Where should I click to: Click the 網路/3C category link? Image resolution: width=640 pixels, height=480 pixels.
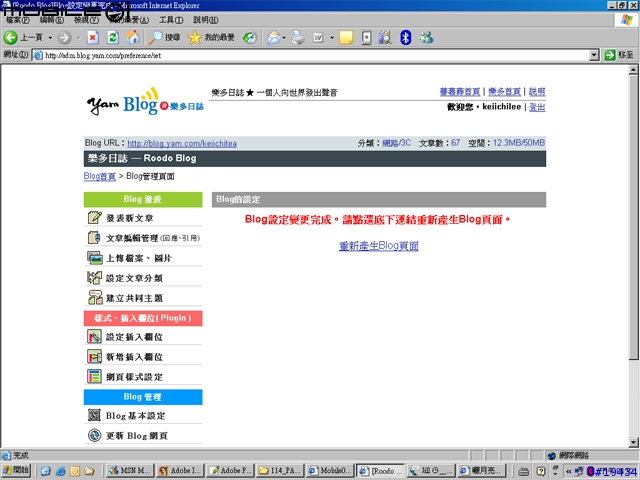(x=396, y=143)
